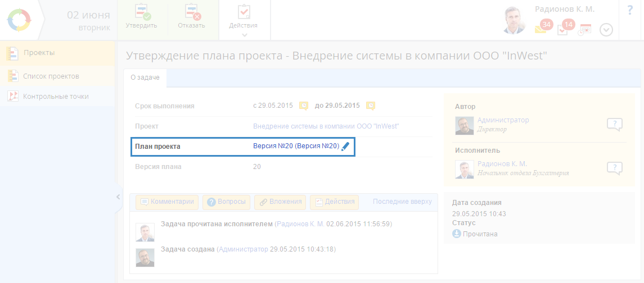Ask a question to executor Радионов К. М.
644x283 pixels.
[614, 168]
